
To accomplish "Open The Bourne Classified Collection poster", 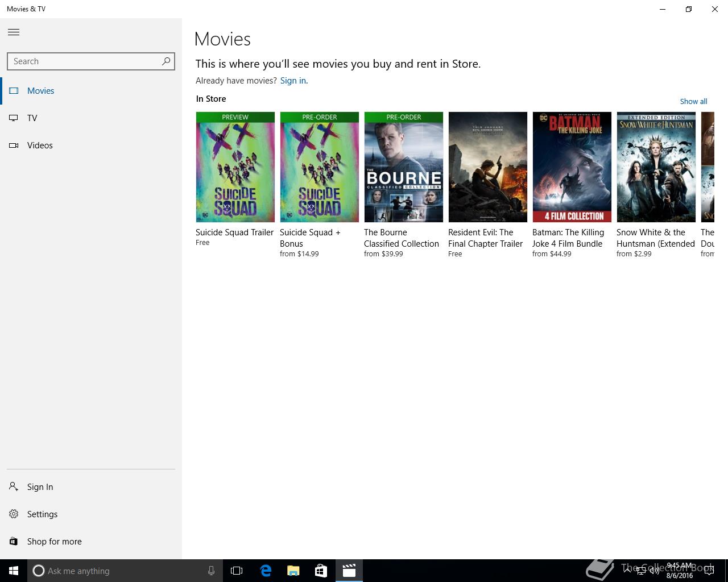I will click(x=404, y=167).
